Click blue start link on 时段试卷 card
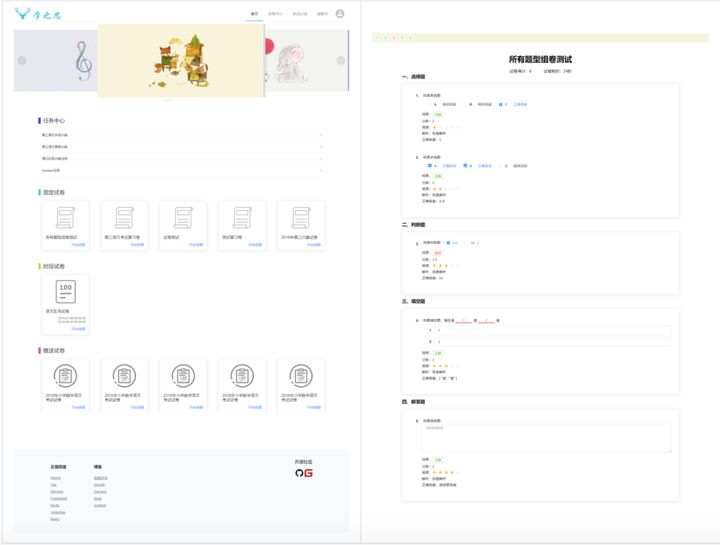The width and height of the screenshot is (720, 545). pyautogui.click(x=79, y=329)
